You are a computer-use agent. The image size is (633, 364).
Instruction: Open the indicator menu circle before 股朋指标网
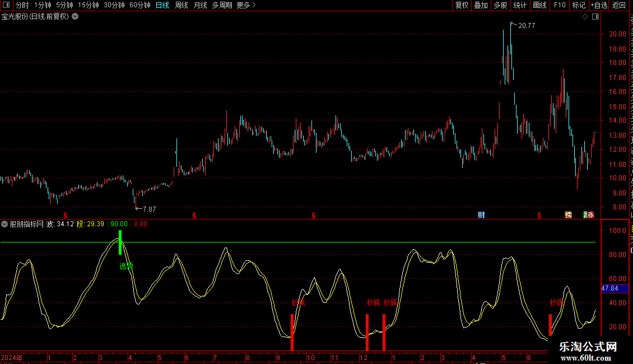pos(4,224)
